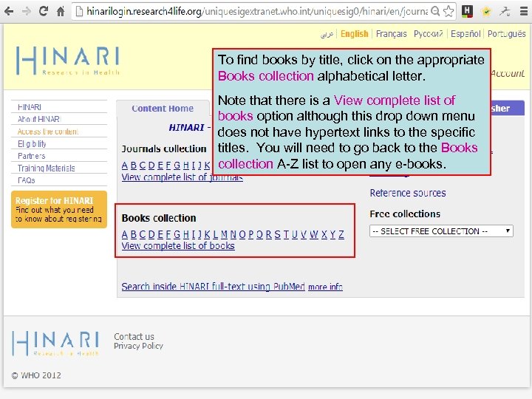Open Books collection letter C

tap(142, 234)
